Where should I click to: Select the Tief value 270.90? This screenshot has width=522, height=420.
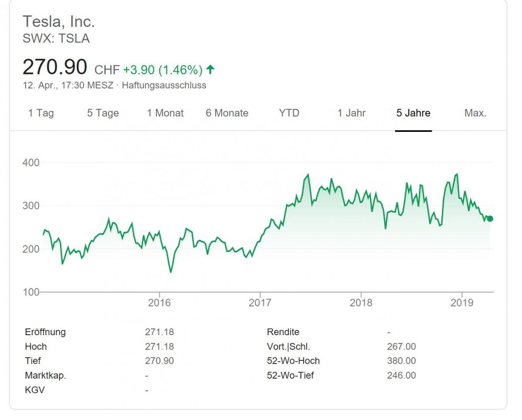point(159,361)
